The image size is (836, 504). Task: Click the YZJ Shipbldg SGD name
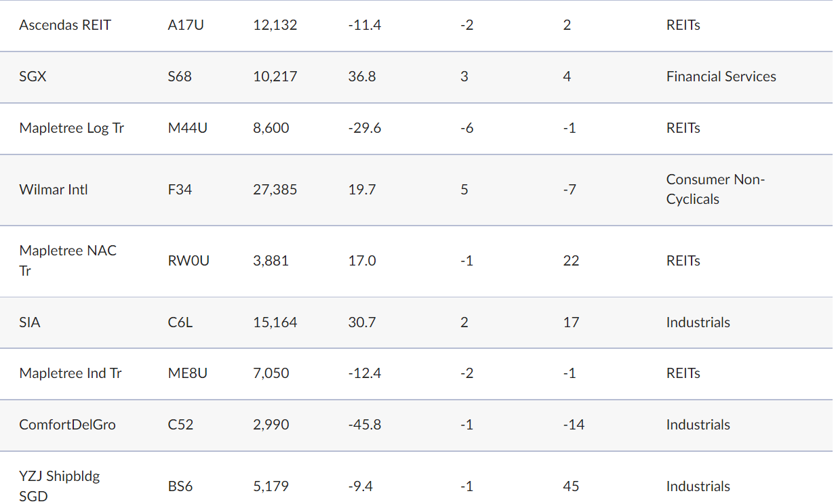tap(60, 486)
